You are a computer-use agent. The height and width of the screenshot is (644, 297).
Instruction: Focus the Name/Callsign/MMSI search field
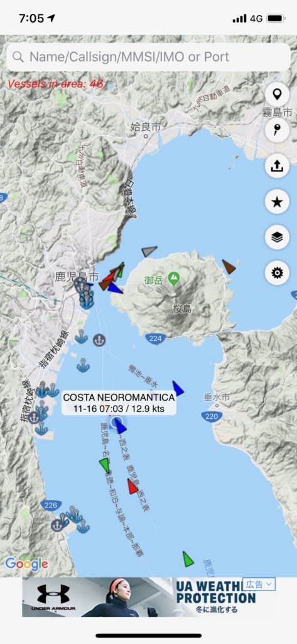point(148,57)
